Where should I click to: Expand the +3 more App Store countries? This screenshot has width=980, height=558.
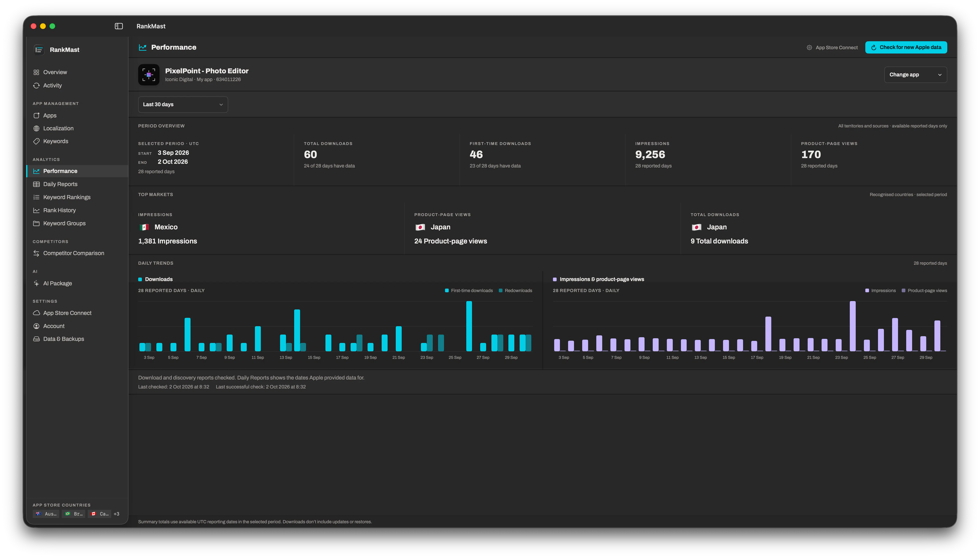coord(117,514)
